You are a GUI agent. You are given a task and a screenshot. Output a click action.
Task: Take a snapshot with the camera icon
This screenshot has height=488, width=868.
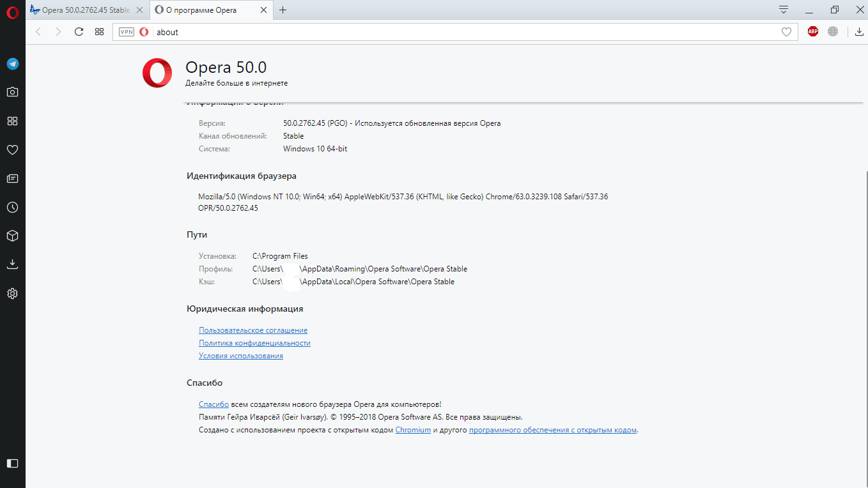coord(12,92)
